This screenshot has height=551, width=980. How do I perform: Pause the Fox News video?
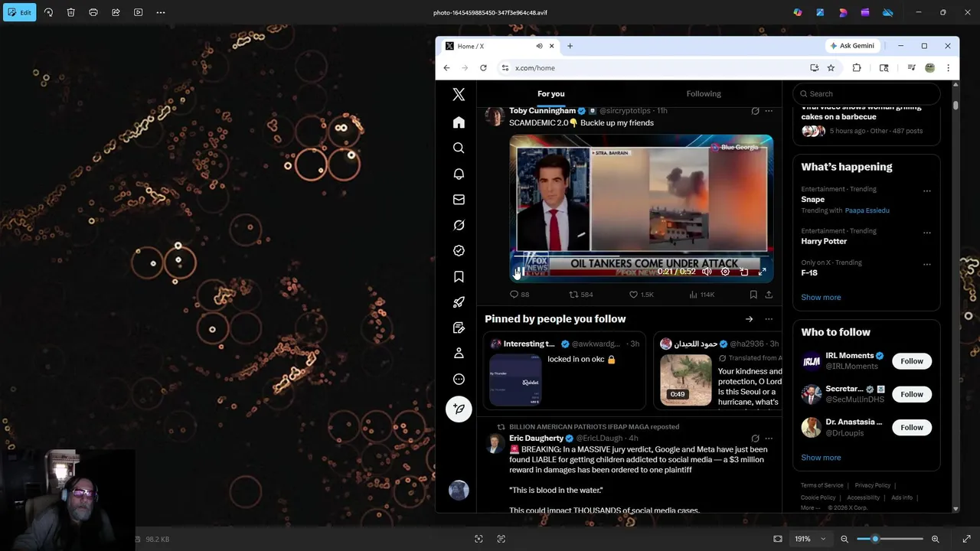pos(520,272)
